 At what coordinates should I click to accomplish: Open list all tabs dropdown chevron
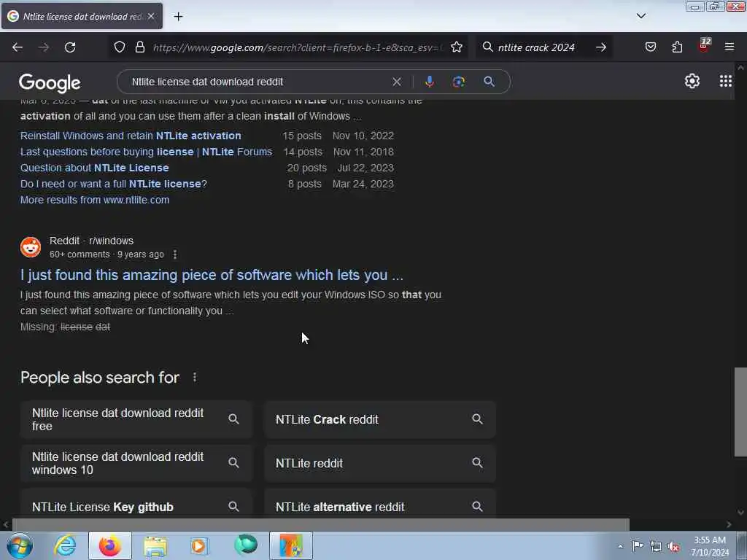pos(641,16)
